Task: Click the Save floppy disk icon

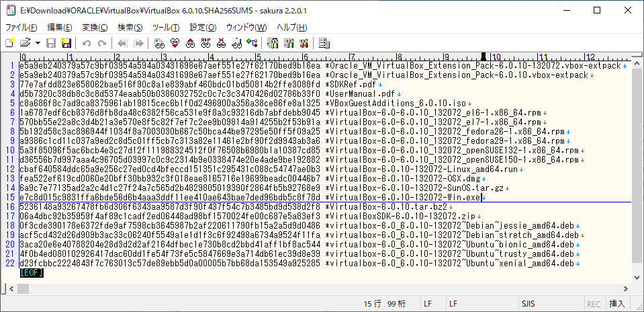Action: click(x=51, y=43)
